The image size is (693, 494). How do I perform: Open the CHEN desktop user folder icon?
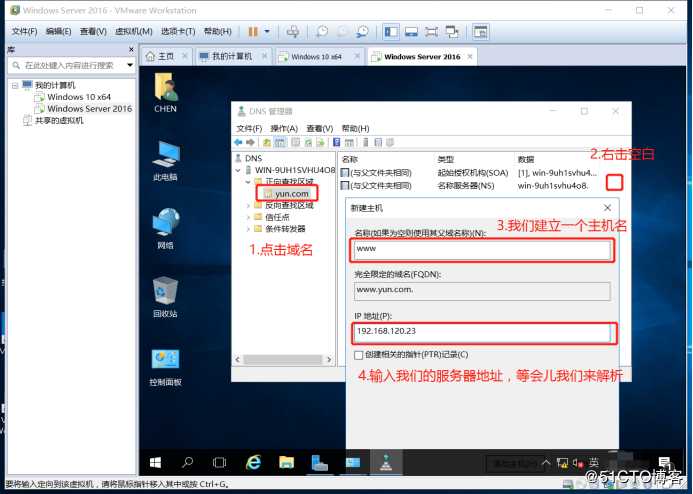point(165,93)
